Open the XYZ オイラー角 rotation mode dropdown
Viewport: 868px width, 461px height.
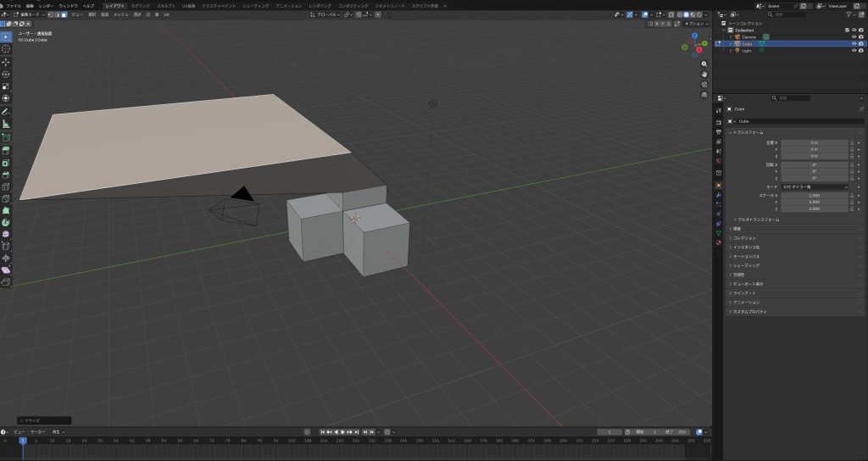click(x=814, y=186)
